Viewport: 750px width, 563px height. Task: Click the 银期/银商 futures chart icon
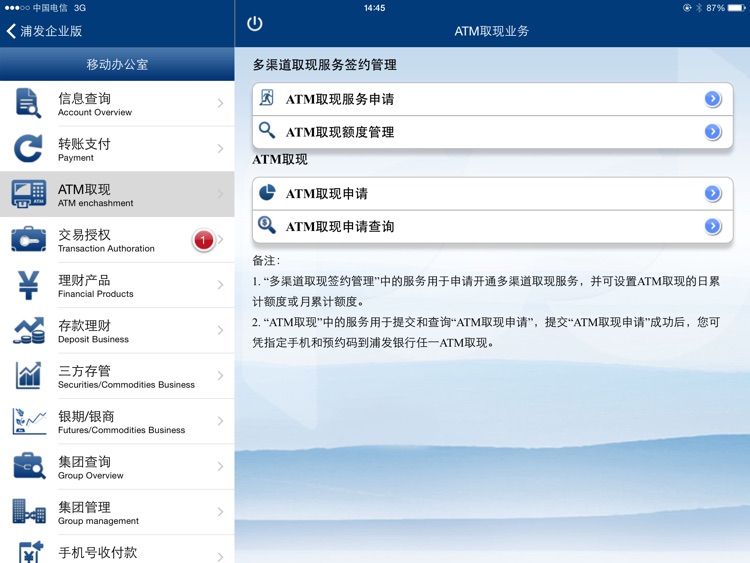click(29, 421)
